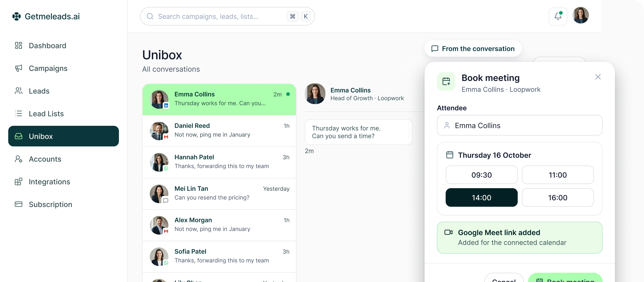Viewport: 644px width, 282px height.
Task: Open Hannah Patel conversation
Action: (219, 162)
